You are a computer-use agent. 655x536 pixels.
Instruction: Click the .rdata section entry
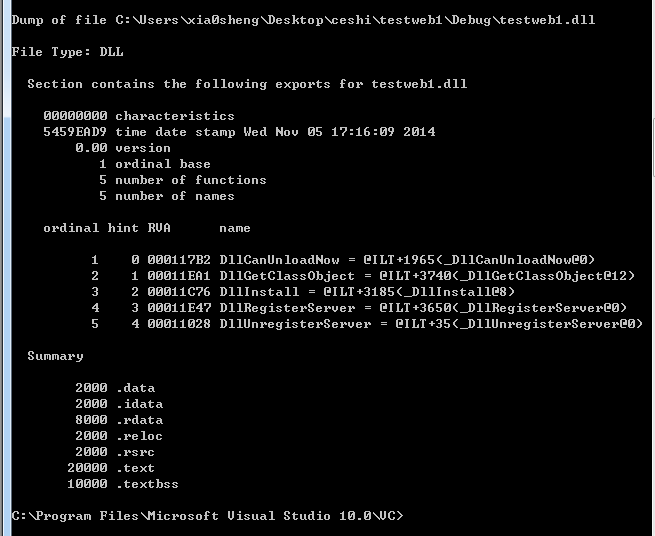click(119, 420)
